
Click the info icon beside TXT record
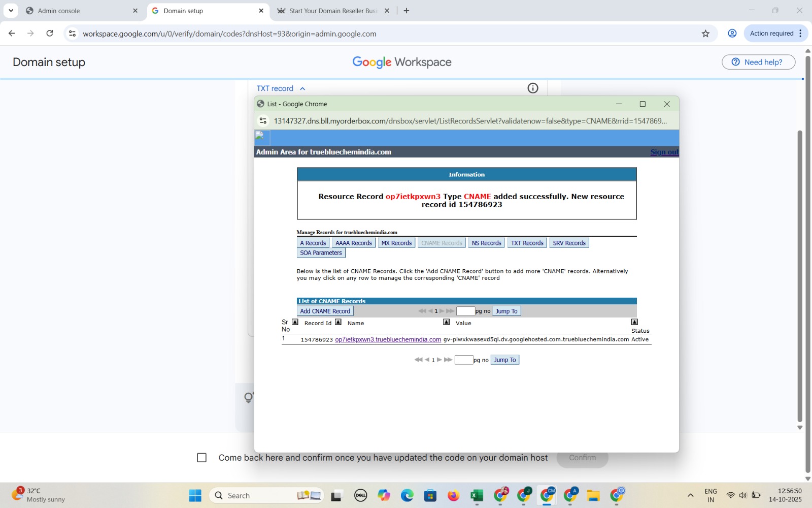(532, 88)
